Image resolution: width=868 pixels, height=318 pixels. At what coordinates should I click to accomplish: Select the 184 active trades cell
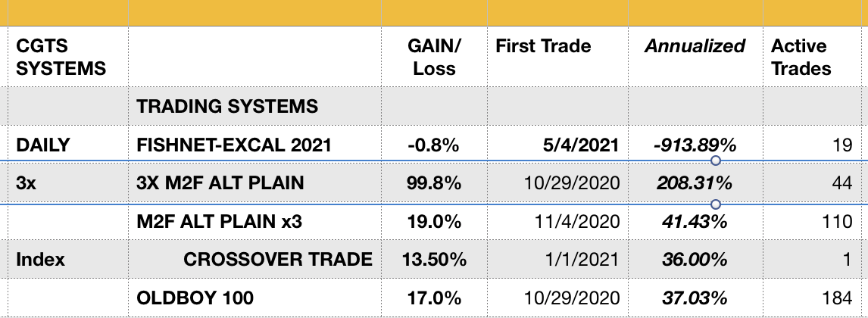[815, 298]
